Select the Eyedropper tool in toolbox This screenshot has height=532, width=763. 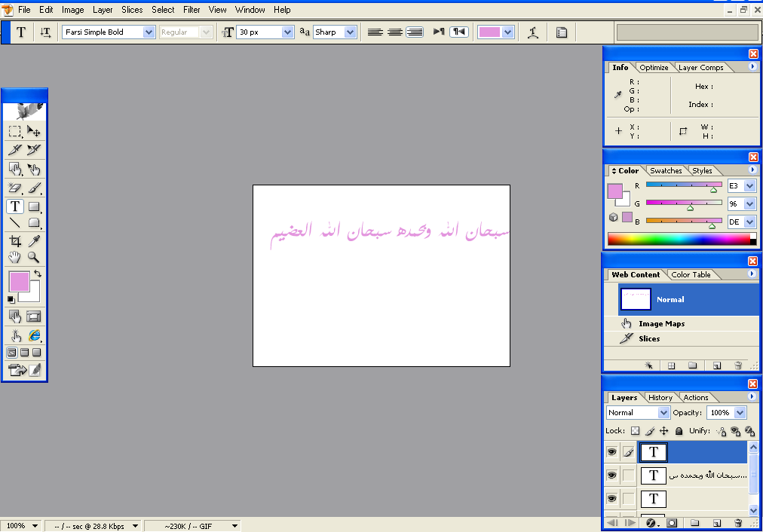pyautogui.click(x=34, y=241)
